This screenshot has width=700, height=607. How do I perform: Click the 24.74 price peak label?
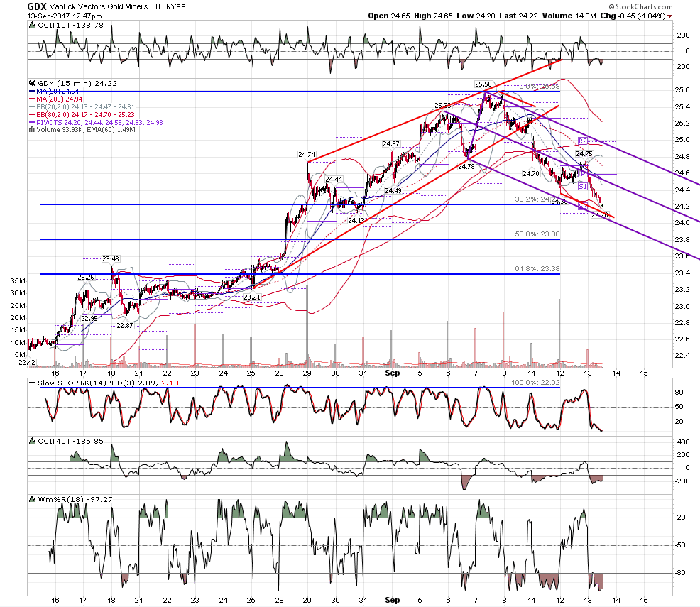(307, 155)
